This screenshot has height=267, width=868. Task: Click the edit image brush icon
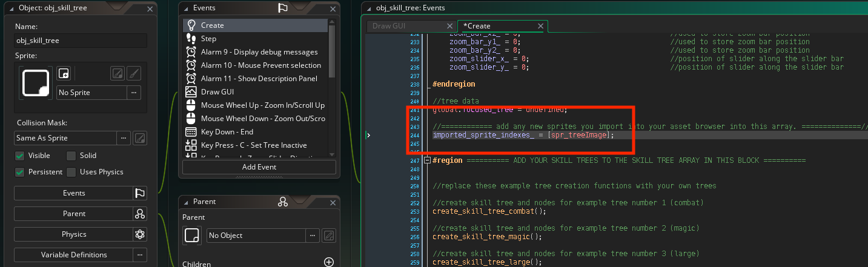134,74
